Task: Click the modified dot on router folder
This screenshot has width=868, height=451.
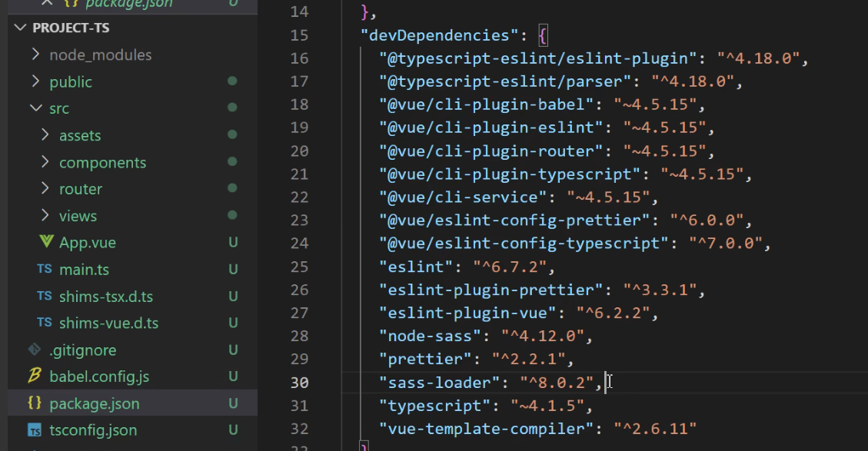Action: click(x=232, y=188)
